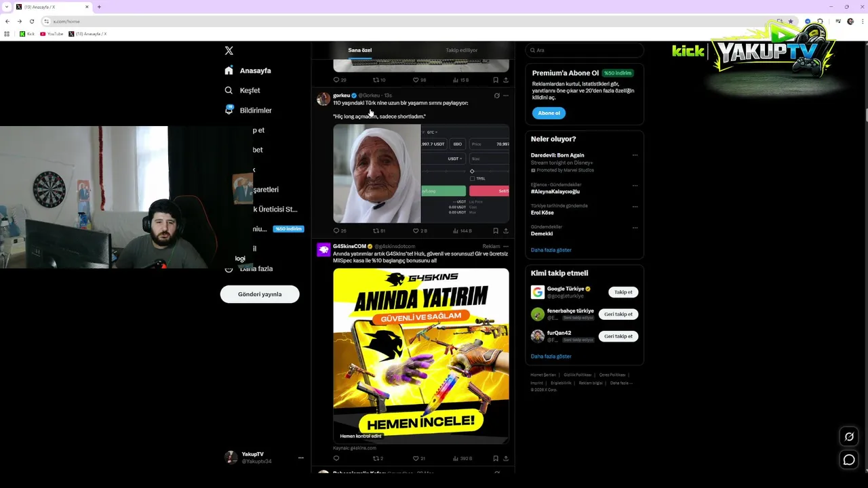Show more trends via Daha fazla göster

point(551,250)
